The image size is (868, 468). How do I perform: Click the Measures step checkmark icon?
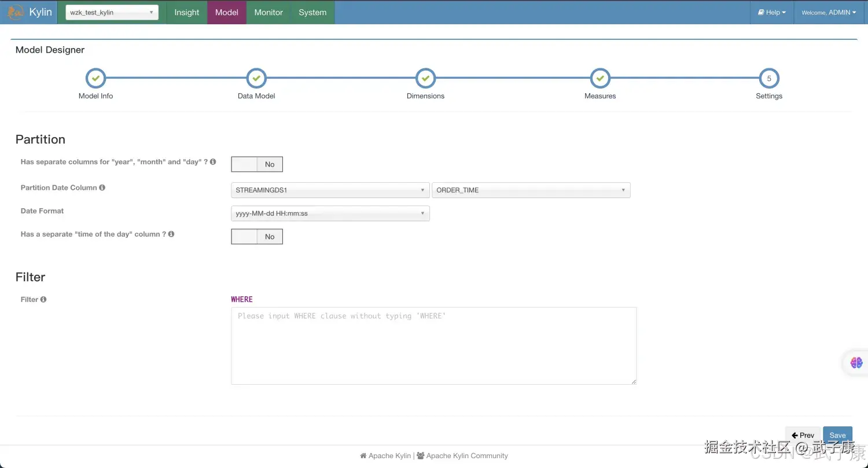(599, 78)
